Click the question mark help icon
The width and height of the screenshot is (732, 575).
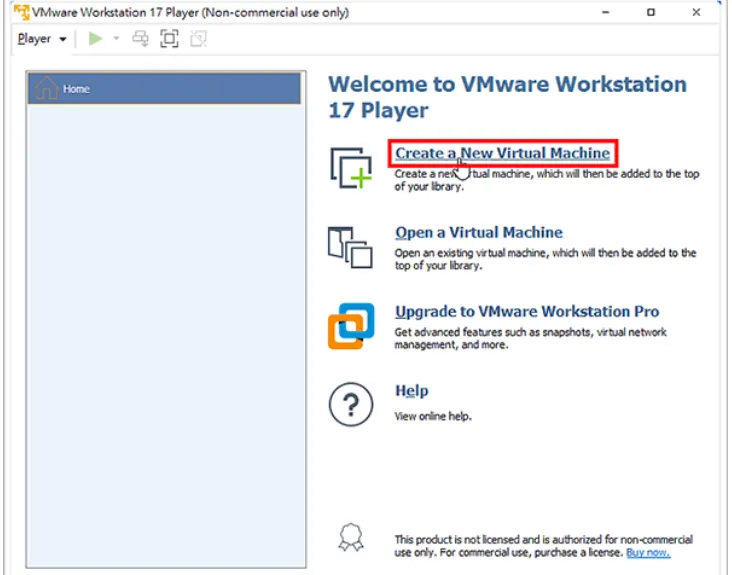[x=351, y=405]
